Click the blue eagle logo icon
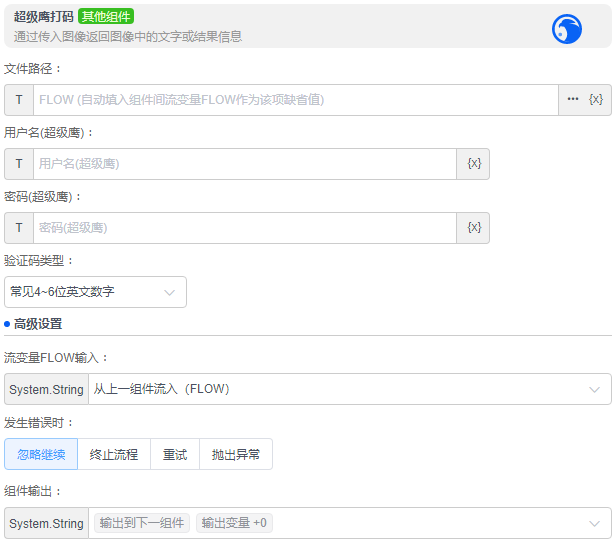Image resolution: width=616 pixels, height=542 pixels. click(566, 29)
